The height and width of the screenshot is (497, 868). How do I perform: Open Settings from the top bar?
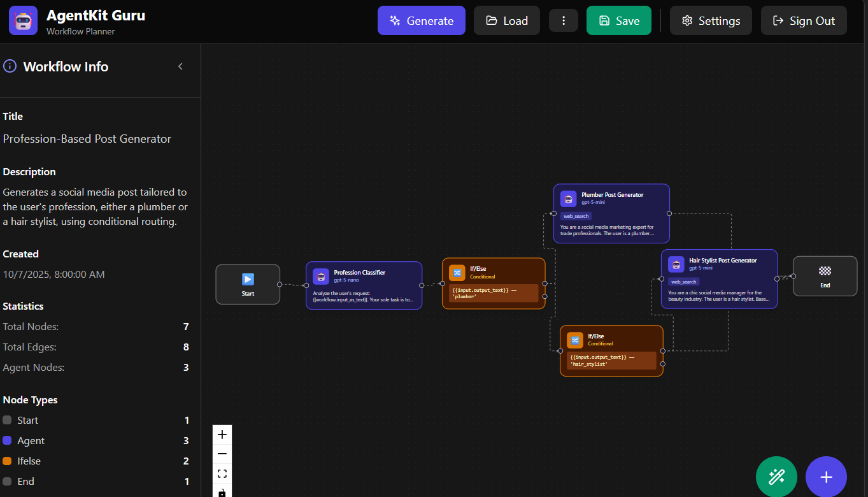click(710, 21)
